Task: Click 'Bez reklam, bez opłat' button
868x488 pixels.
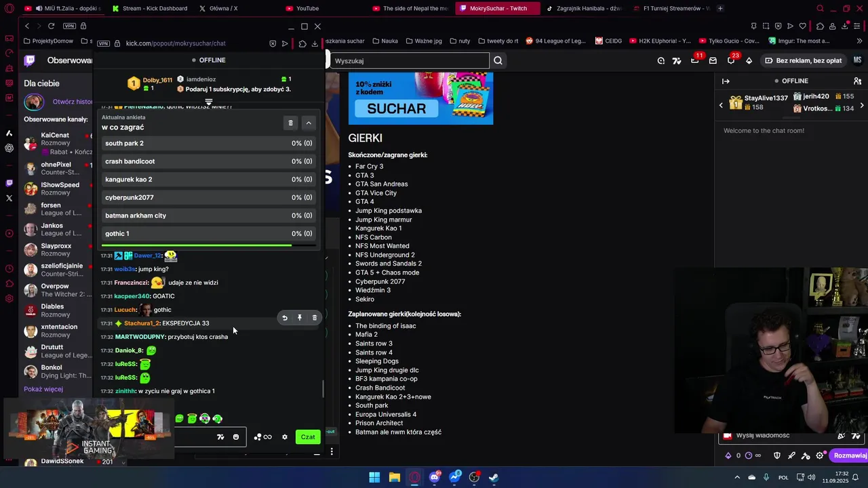Action: pos(804,60)
